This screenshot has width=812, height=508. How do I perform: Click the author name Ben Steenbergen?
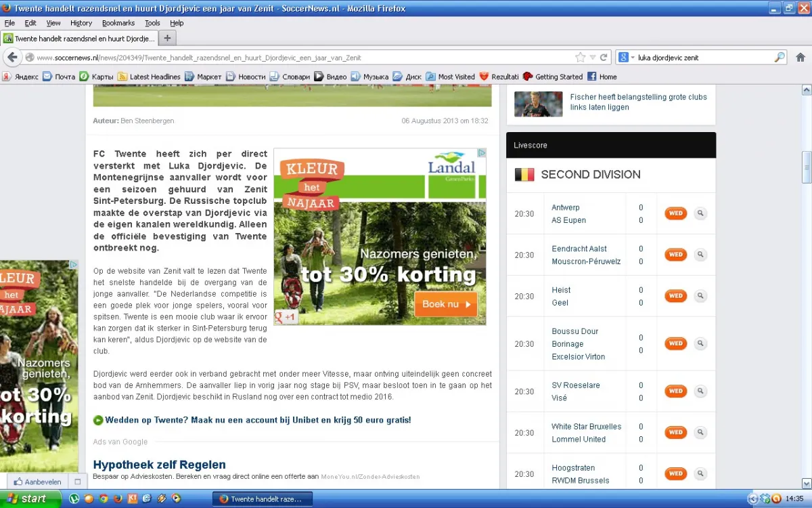pos(148,121)
